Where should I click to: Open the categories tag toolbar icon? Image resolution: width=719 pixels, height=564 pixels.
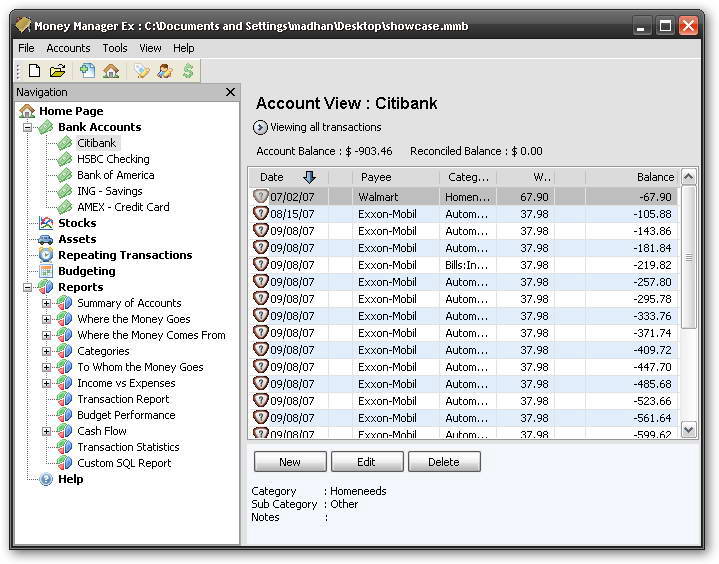pos(142,71)
